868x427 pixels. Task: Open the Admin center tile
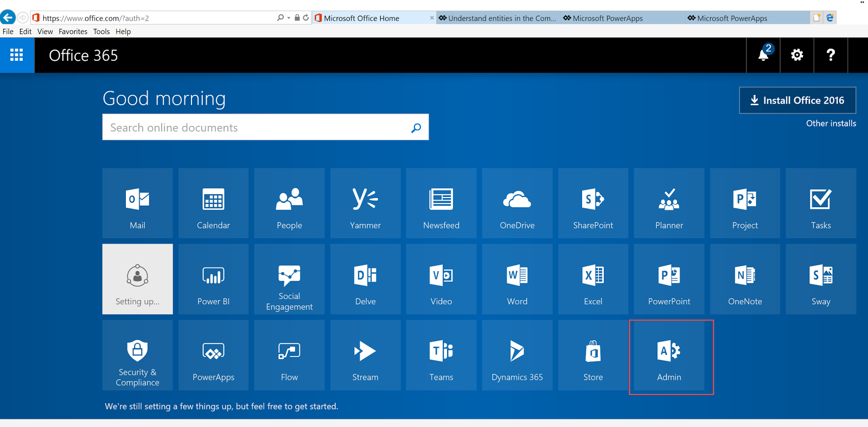pyautogui.click(x=669, y=355)
